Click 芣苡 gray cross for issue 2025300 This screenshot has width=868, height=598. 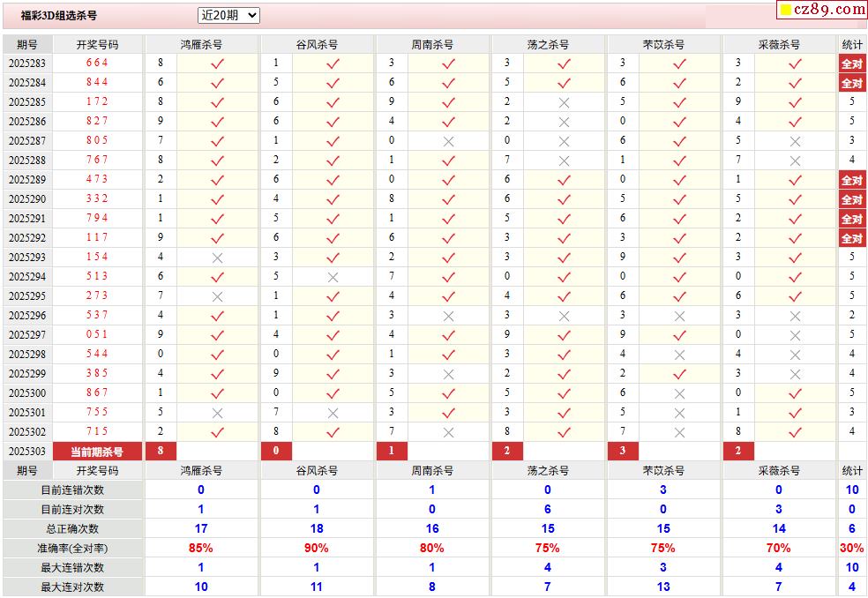680,393
